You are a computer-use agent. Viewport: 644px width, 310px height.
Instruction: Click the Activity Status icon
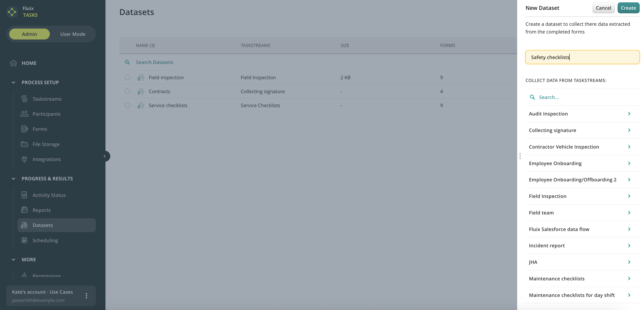[24, 195]
